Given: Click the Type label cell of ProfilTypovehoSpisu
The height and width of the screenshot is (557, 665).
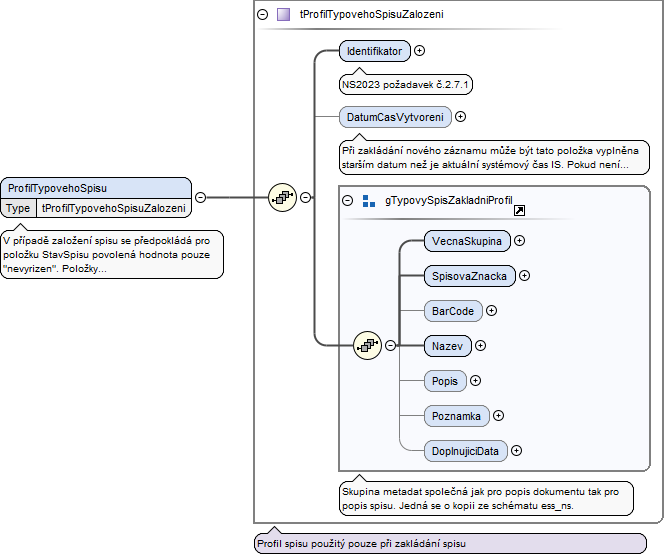Looking at the screenshot, I should coord(18,208).
